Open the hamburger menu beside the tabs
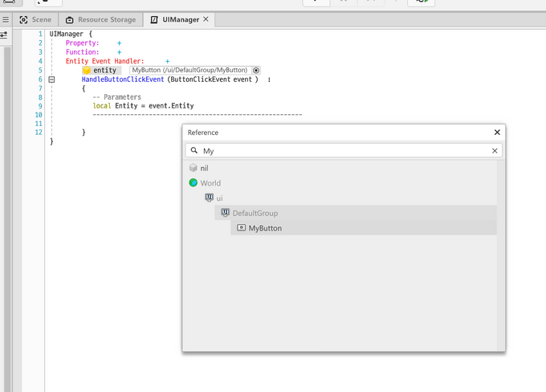 [x=6, y=19]
